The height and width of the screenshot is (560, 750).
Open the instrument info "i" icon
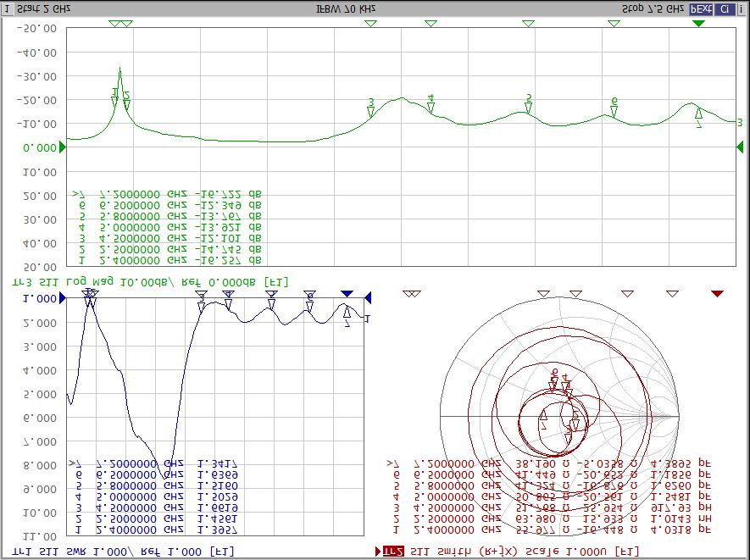742,8
